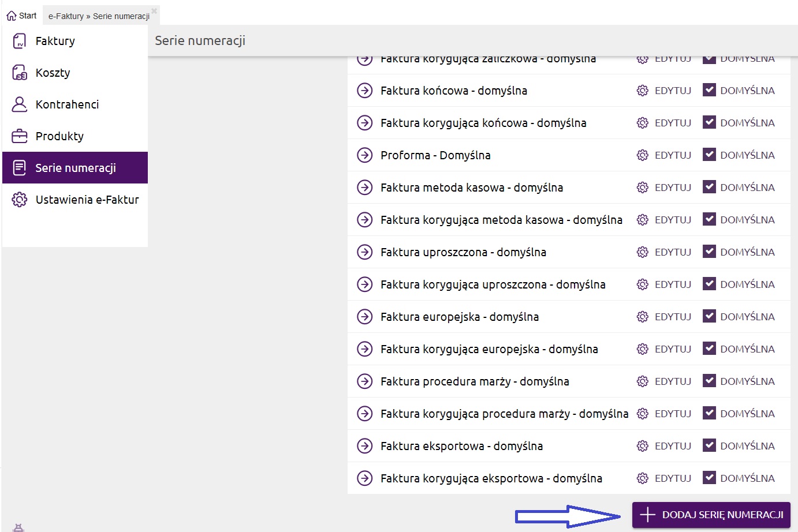This screenshot has height=532, width=798.
Task: Click arrow icon of Faktura korygująca uproszczona row
Action: click(364, 284)
